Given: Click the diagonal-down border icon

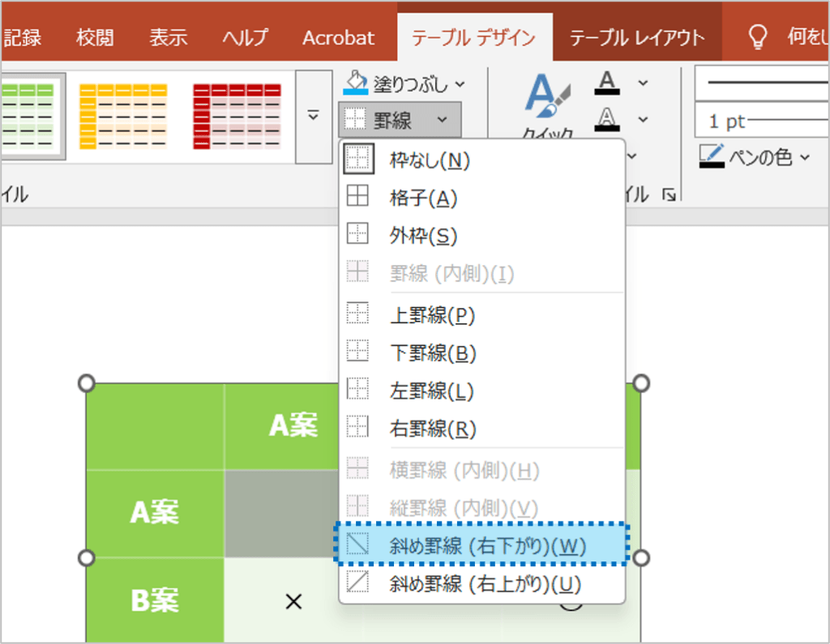Looking at the screenshot, I should tap(357, 544).
